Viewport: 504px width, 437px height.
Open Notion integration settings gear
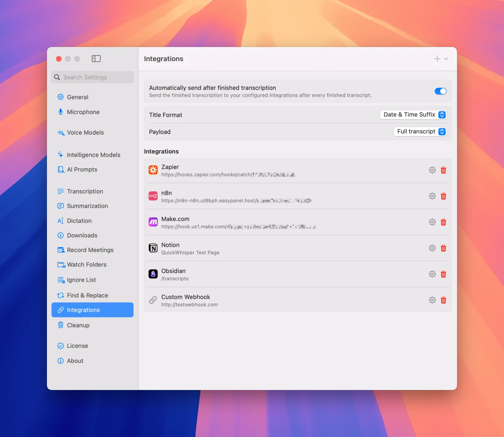(x=432, y=248)
